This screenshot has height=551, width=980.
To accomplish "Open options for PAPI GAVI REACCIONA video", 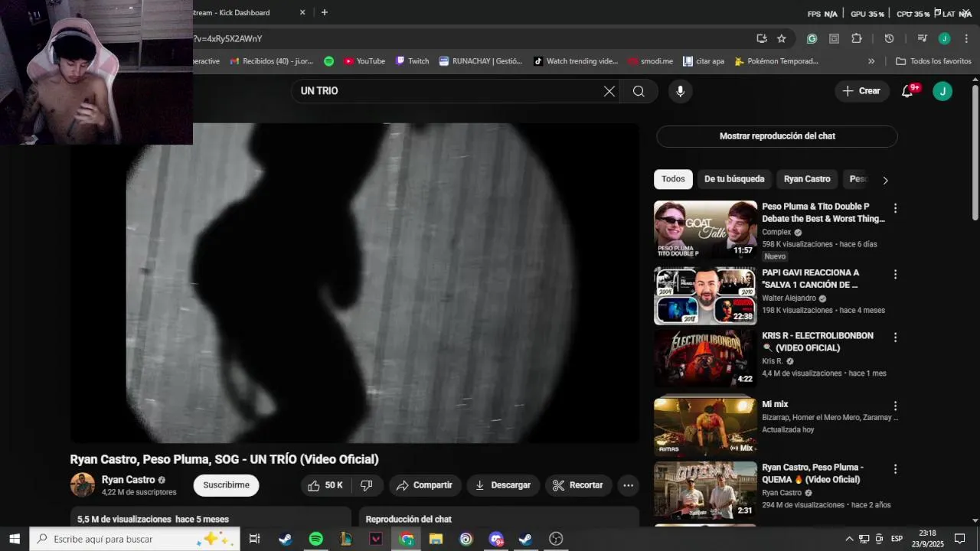I will pyautogui.click(x=895, y=274).
